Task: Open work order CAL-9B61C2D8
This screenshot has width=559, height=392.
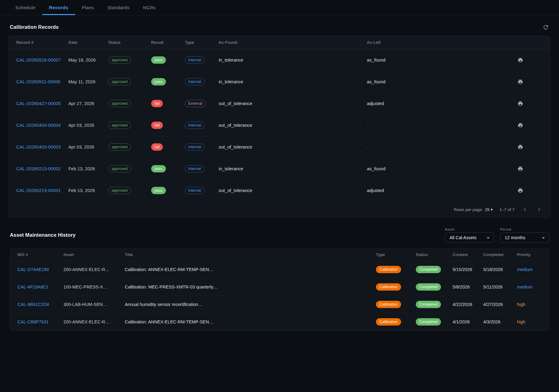Action: click(33, 304)
